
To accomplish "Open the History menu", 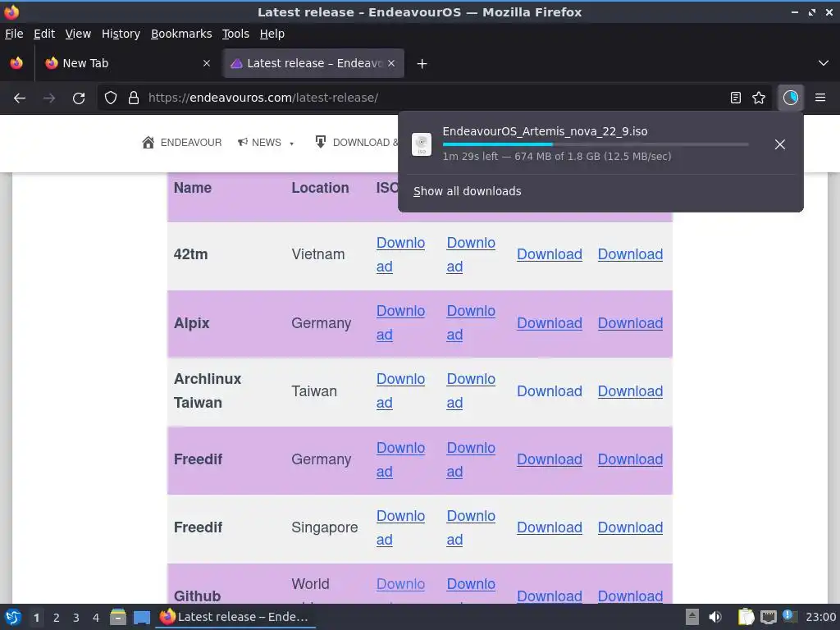I will click(121, 34).
